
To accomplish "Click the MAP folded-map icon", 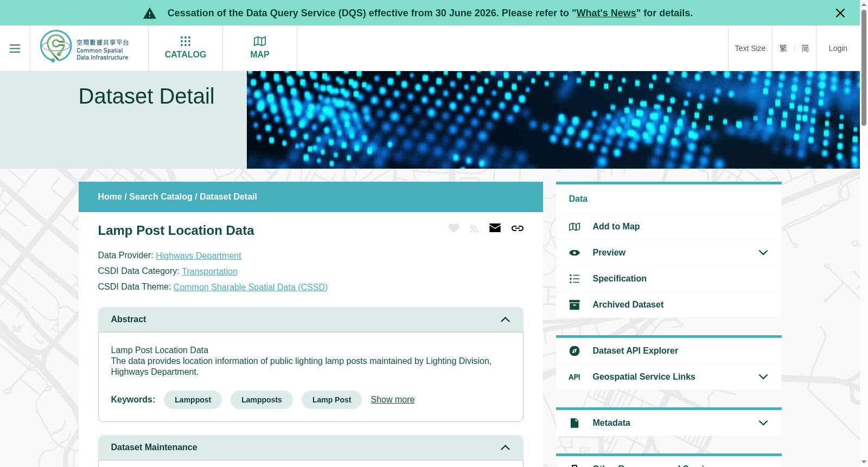I will click(x=260, y=41).
